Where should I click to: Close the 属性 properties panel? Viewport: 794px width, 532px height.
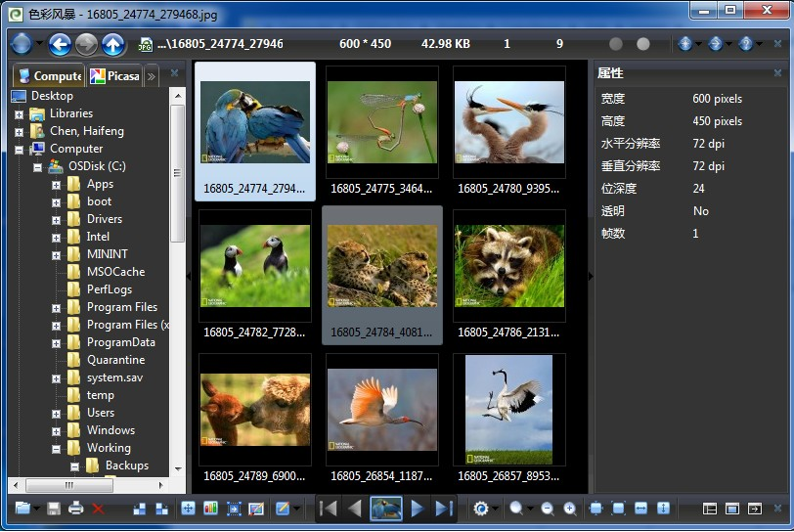tap(778, 73)
